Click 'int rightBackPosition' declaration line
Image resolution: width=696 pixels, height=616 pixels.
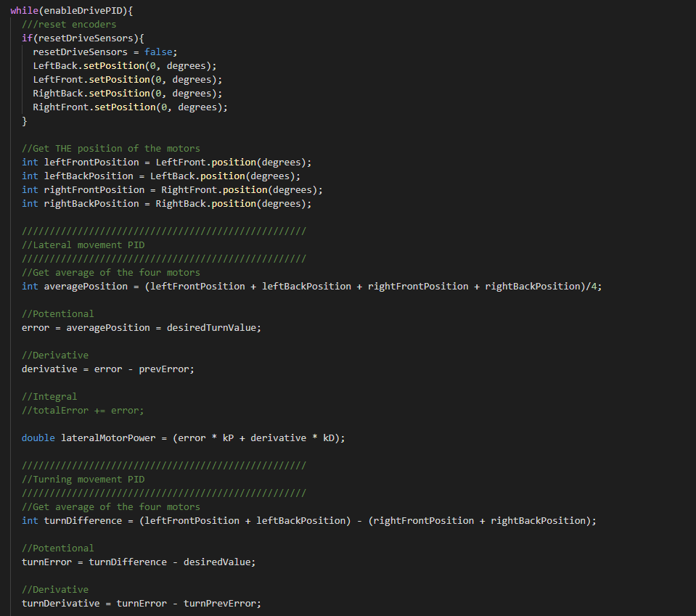pos(166,203)
